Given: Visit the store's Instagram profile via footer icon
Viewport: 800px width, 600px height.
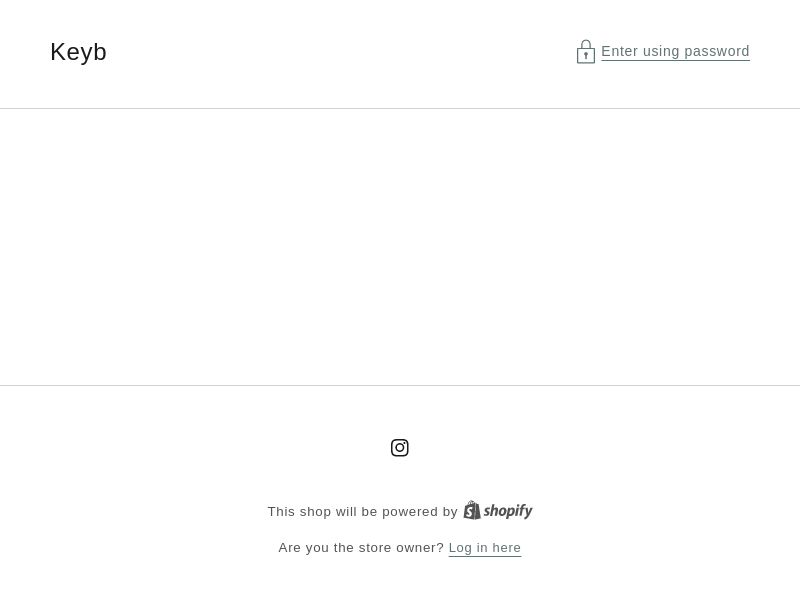Looking at the screenshot, I should (399, 447).
